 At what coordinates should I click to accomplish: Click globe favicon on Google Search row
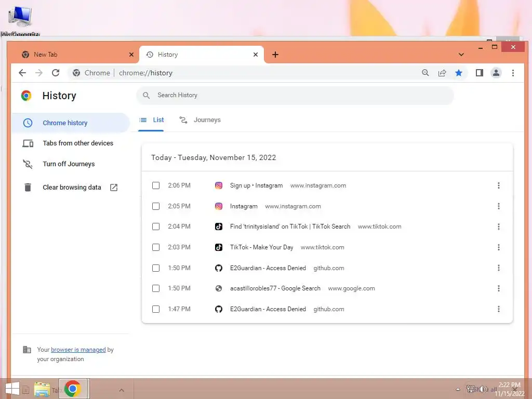tap(219, 288)
